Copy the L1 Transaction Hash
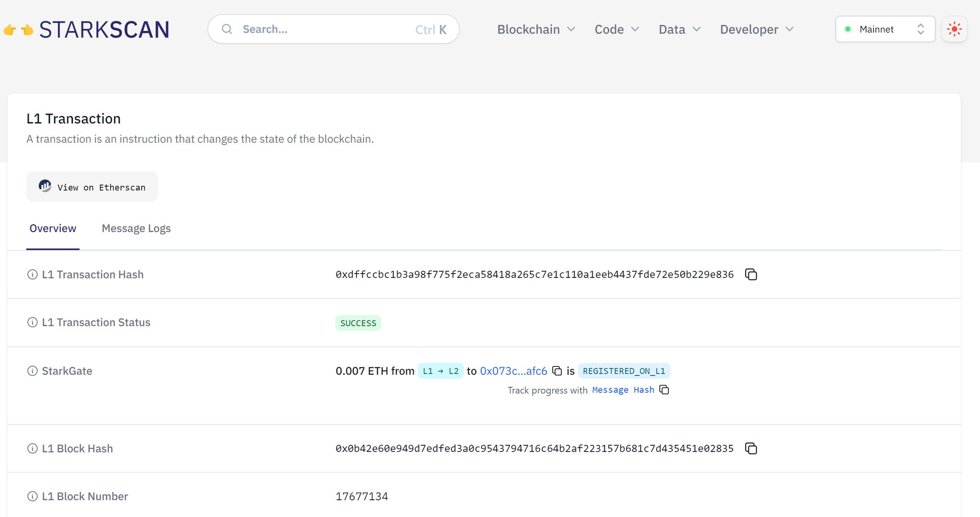The height and width of the screenshot is (517, 980). click(751, 275)
